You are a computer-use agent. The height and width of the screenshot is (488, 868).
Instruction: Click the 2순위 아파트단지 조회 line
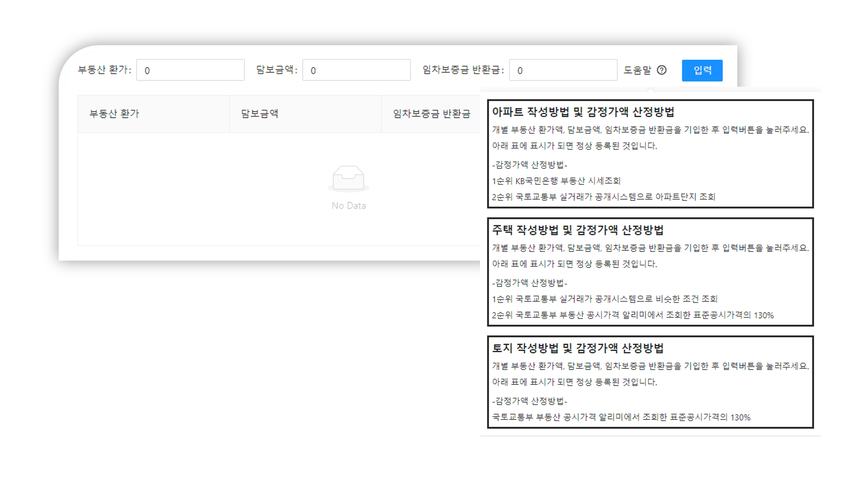[603, 197]
